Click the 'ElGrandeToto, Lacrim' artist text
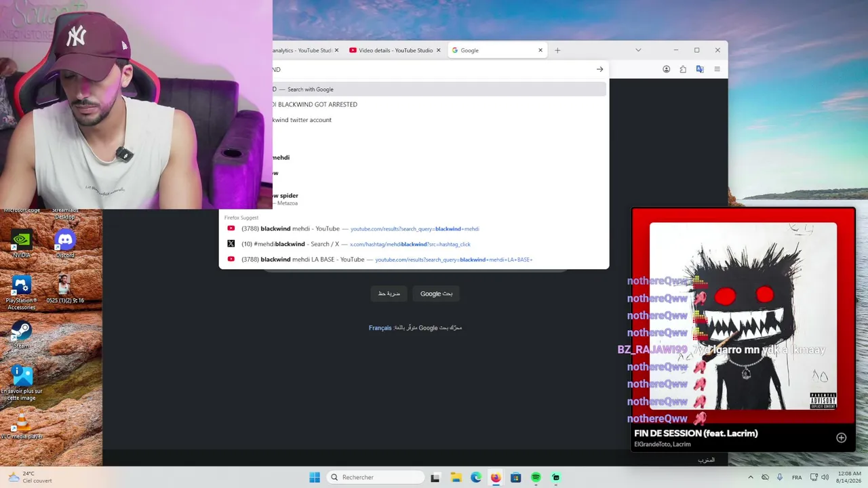Viewport: 868px width, 488px height. pyautogui.click(x=662, y=445)
